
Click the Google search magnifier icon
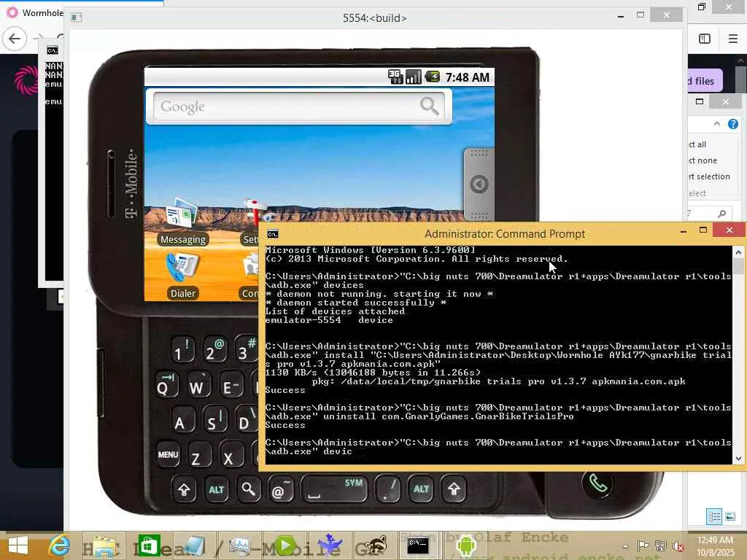[x=429, y=106]
